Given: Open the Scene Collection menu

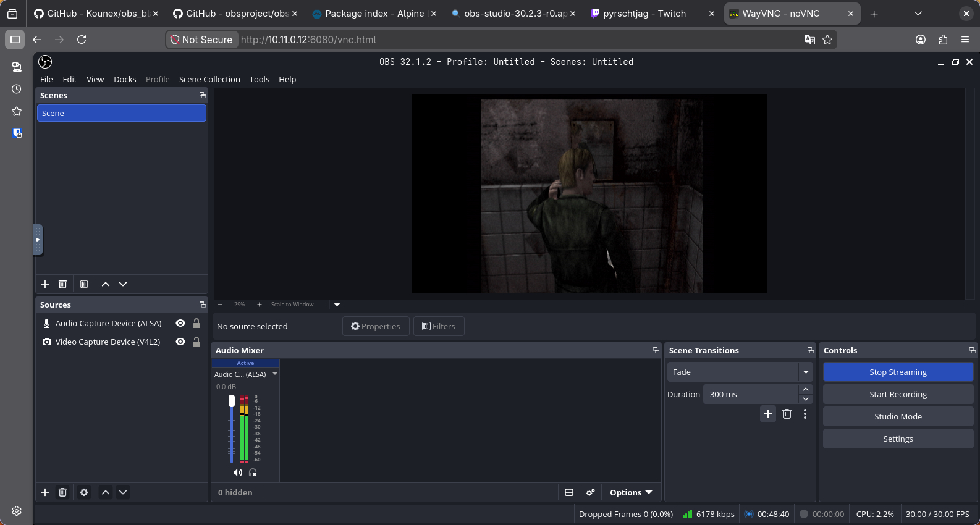Looking at the screenshot, I should [209, 79].
